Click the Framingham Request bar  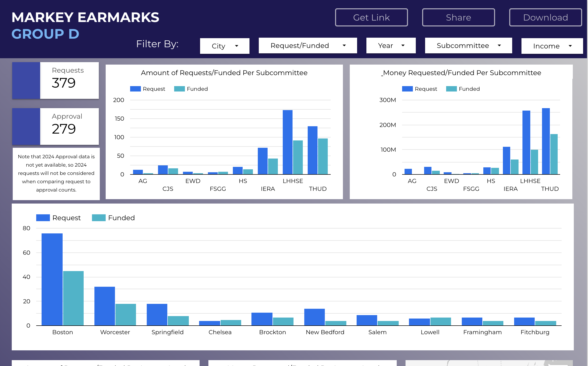tap(472, 321)
